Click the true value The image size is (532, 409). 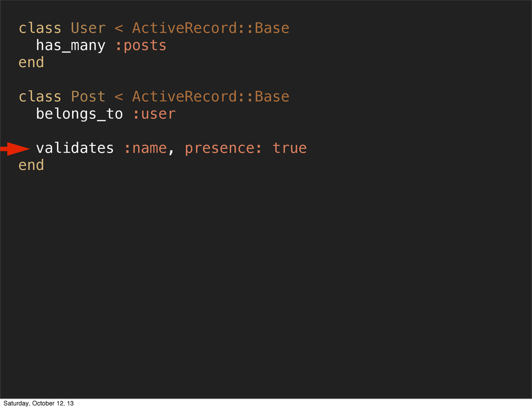click(x=289, y=148)
